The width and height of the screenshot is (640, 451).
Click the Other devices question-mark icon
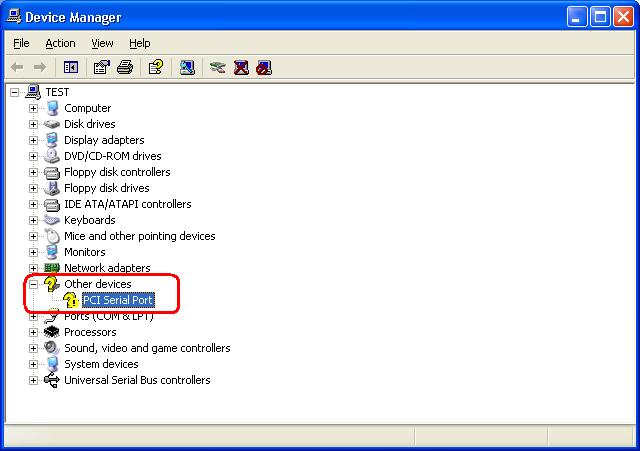[52, 284]
